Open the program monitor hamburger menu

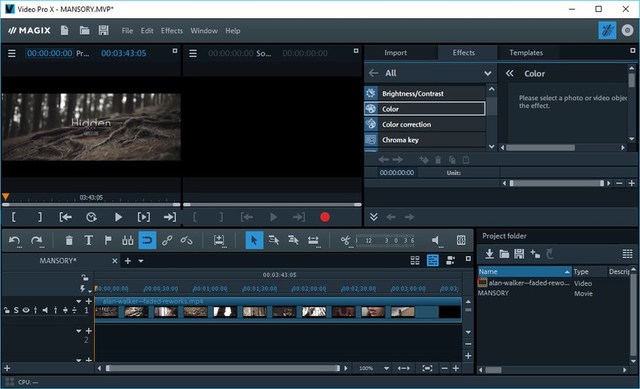[12, 53]
